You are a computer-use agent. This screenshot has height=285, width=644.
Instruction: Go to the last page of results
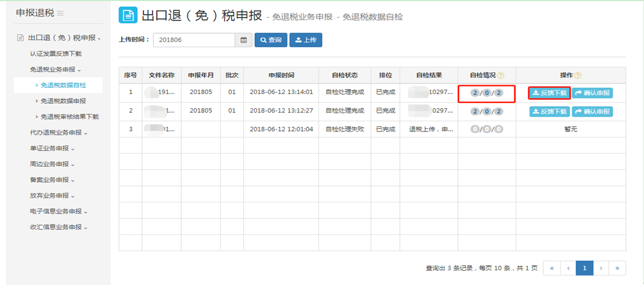[617, 268]
